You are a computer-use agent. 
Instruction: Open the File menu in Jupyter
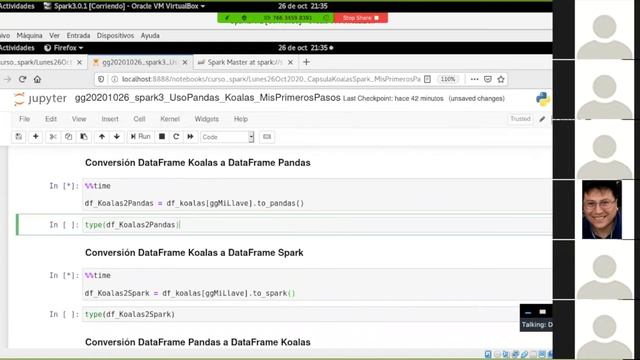[x=24, y=119]
